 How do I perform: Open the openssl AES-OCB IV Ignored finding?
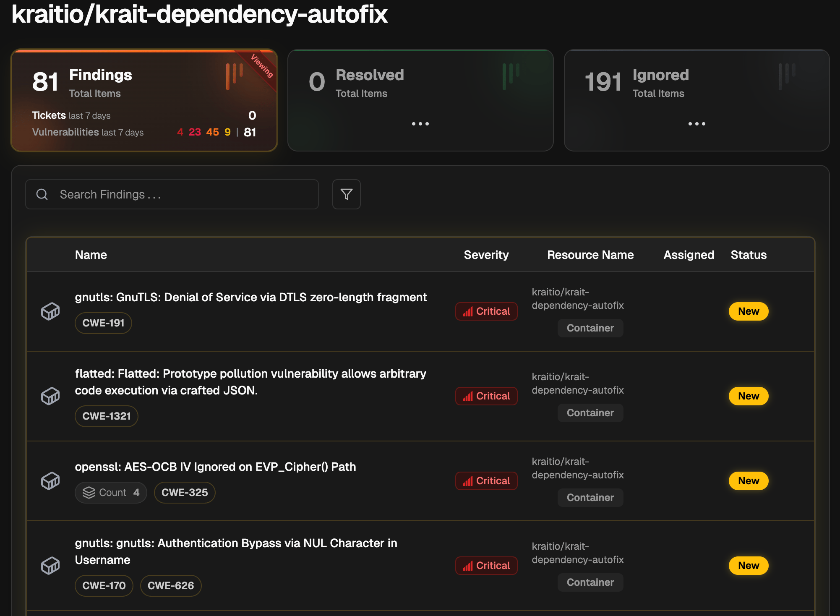click(215, 467)
